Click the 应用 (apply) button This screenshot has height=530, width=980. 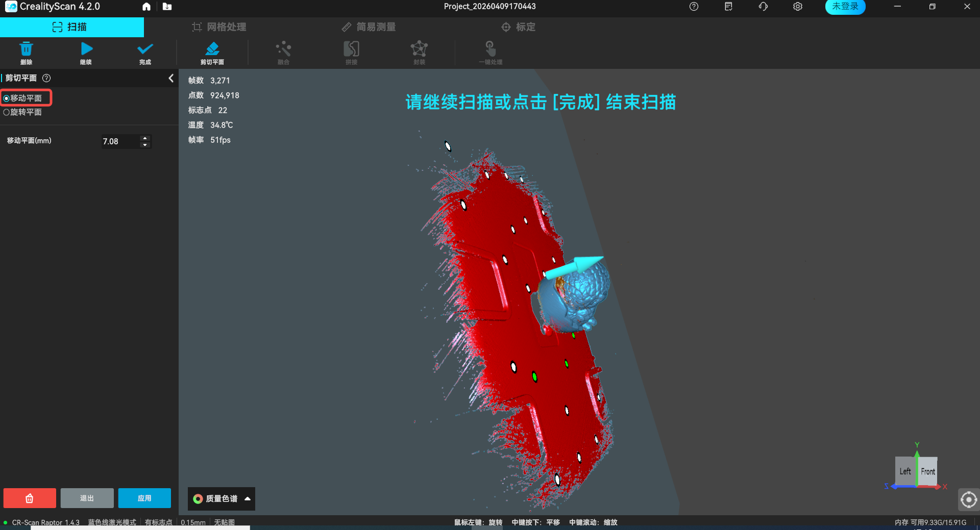144,498
